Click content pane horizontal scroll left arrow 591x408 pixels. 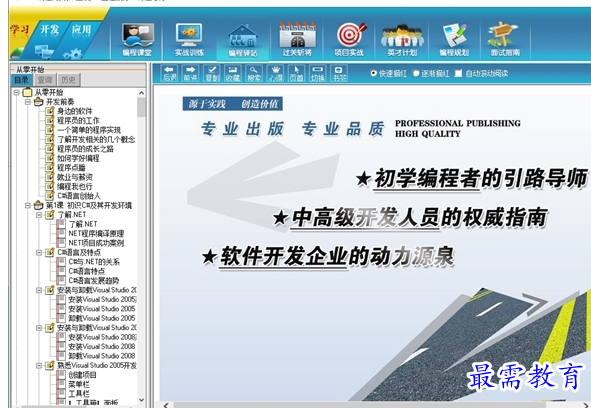click(166, 405)
